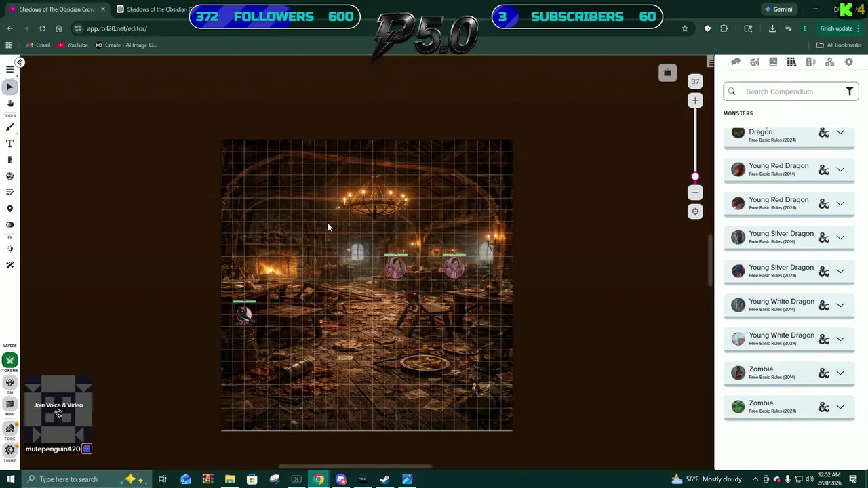This screenshot has width=868, height=488.
Task: Open the My Settings gear tab
Action: pos(848,62)
